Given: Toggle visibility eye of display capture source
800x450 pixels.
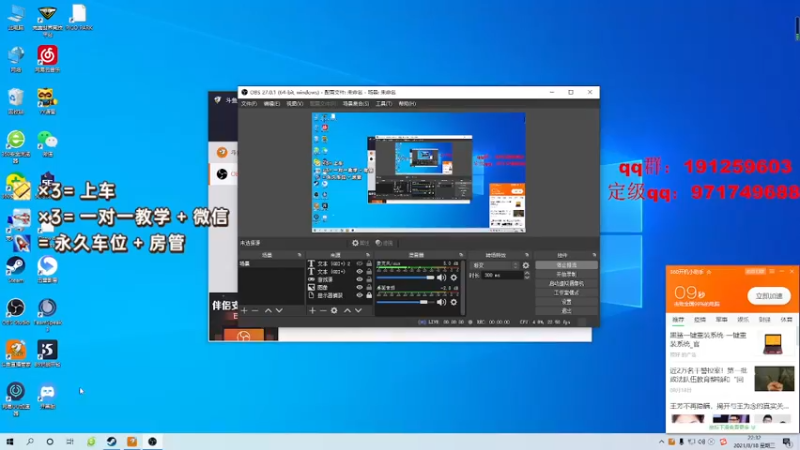Looking at the screenshot, I should 360,295.
